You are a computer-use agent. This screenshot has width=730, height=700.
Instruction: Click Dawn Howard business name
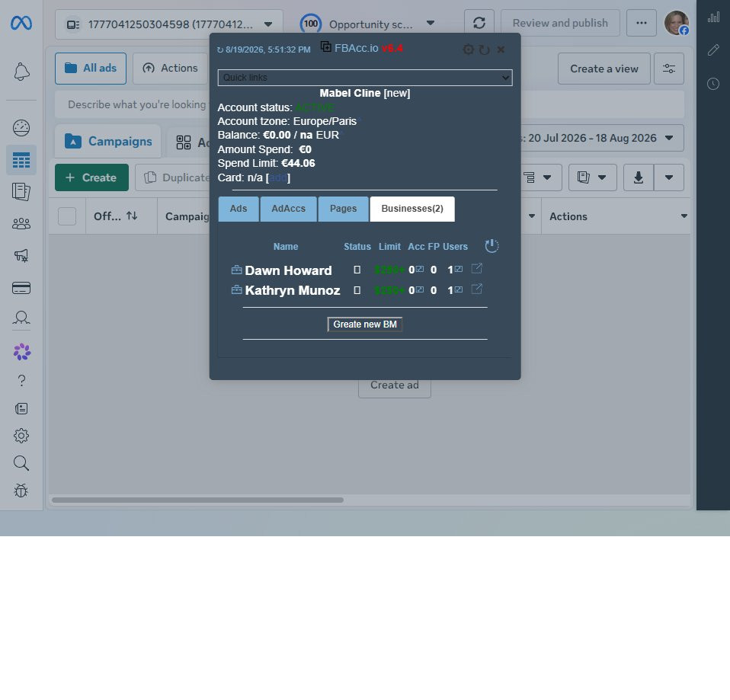(288, 270)
